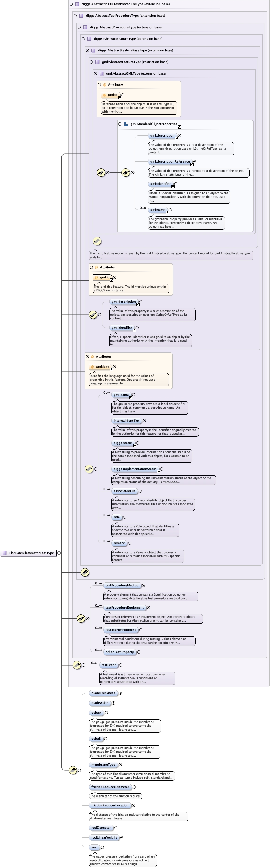Click the friction reducer diameter annotation text

point(115,796)
